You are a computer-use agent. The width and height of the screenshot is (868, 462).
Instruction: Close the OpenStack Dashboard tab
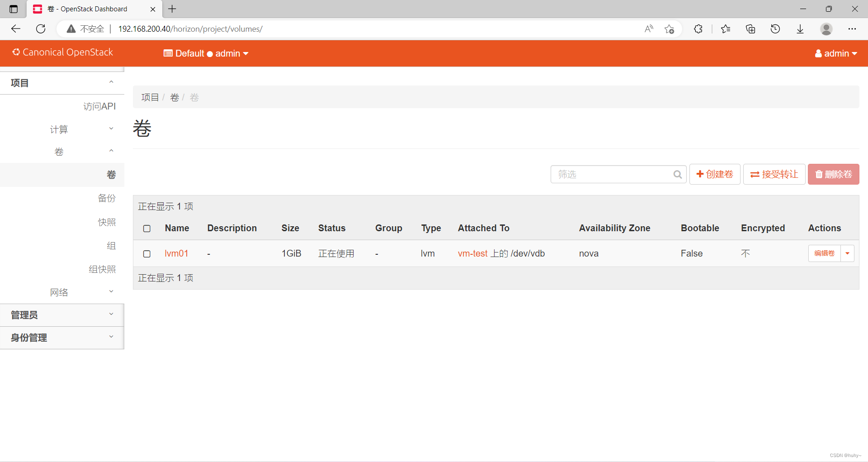point(153,9)
